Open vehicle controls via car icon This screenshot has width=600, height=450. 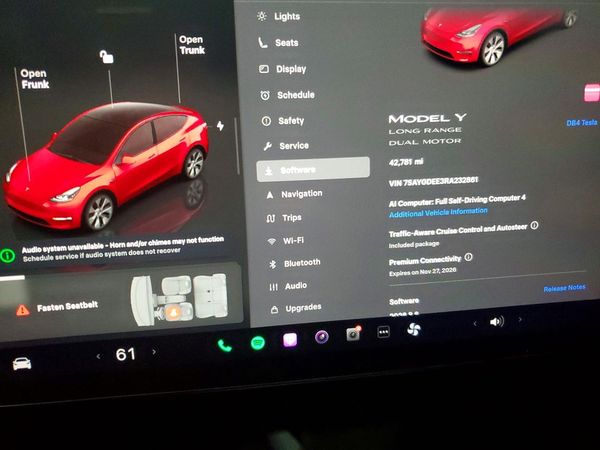[21, 363]
